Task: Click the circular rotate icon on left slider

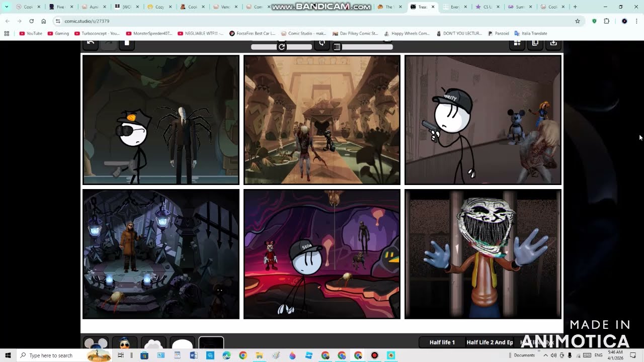Action: pos(282,47)
